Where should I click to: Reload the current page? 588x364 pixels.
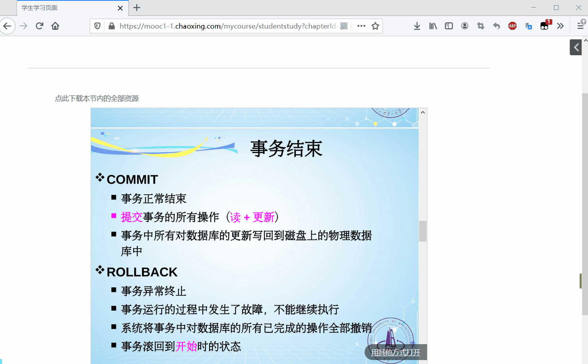[39, 26]
